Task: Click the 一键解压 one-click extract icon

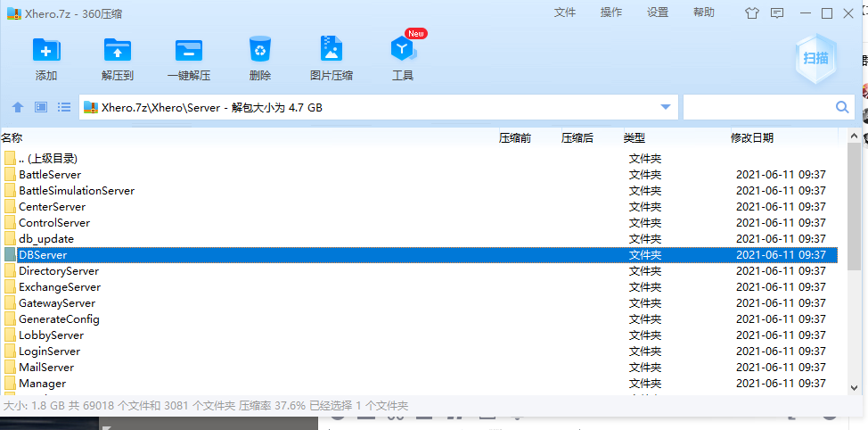Action: click(x=189, y=50)
